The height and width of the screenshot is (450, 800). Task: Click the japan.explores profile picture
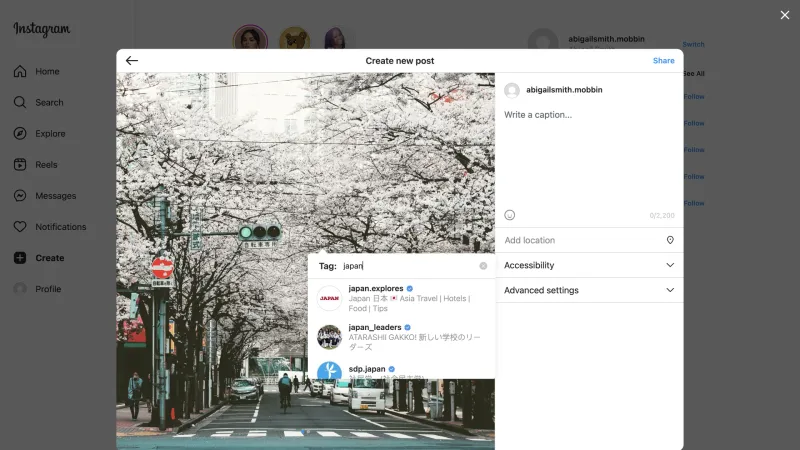329,298
